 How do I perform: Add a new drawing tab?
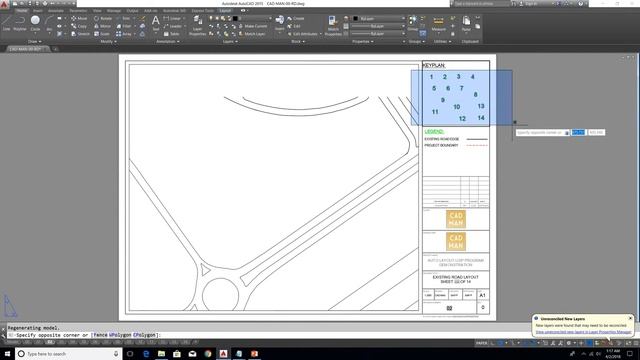tap(56, 49)
